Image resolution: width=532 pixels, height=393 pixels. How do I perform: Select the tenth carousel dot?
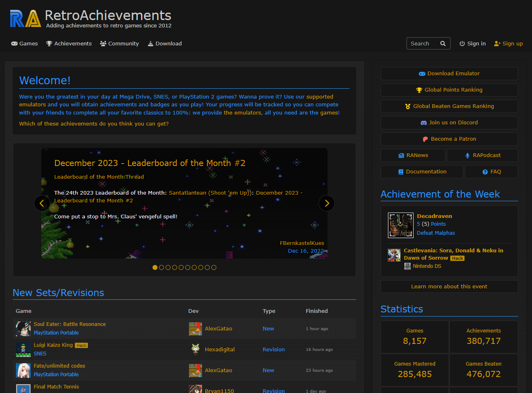[x=214, y=267]
